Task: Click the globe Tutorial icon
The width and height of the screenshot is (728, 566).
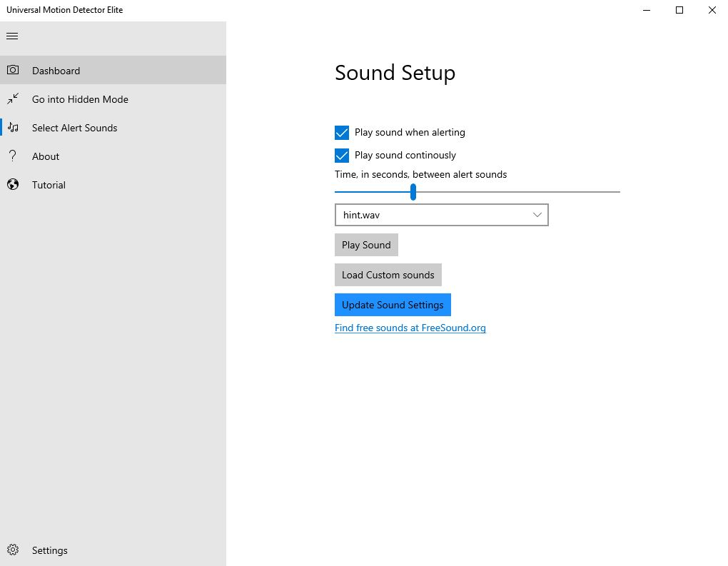Action: coord(13,184)
